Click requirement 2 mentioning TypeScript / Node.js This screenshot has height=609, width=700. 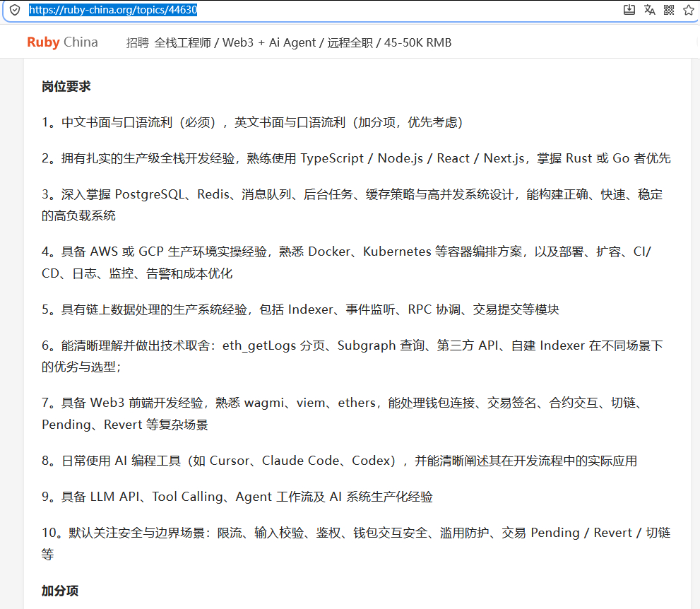point(356,158)
